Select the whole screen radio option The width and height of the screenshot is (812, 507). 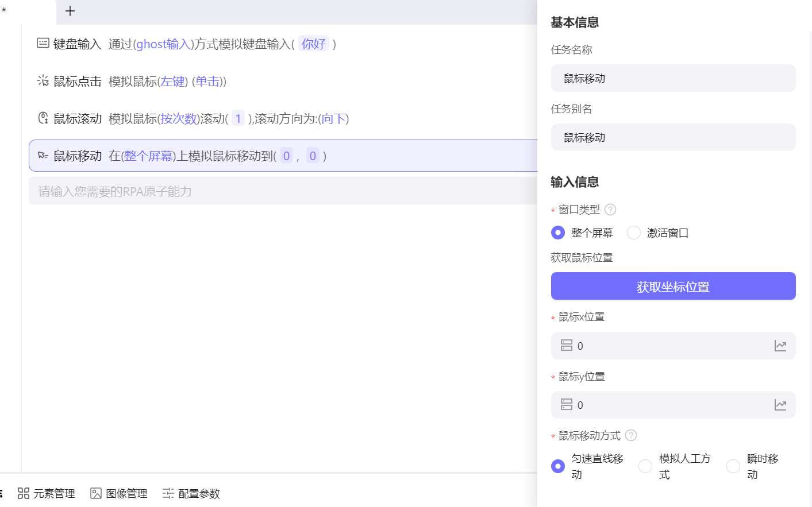(x=557, y=233)
